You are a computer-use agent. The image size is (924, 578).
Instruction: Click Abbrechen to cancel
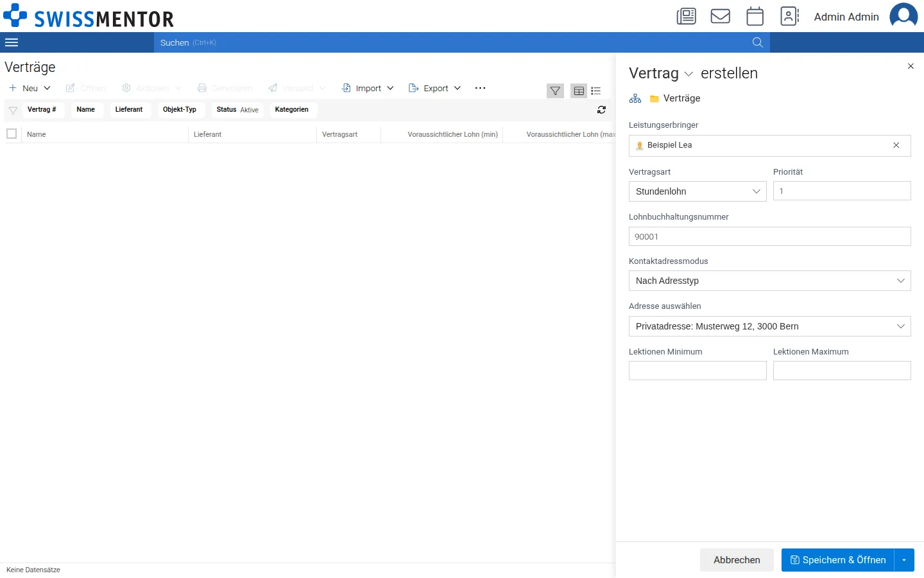737,560
